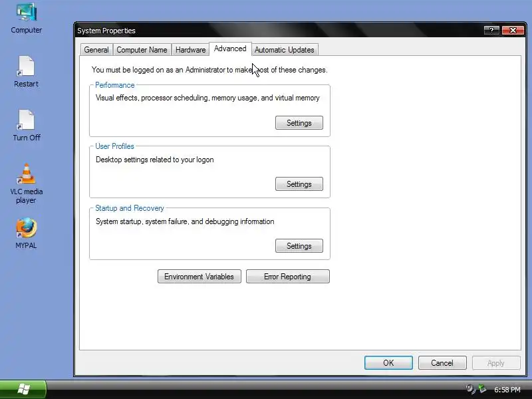This screenshot has height=399, width=532.
Task: Click the speaker icon in system tray
Action: [470, 389]
